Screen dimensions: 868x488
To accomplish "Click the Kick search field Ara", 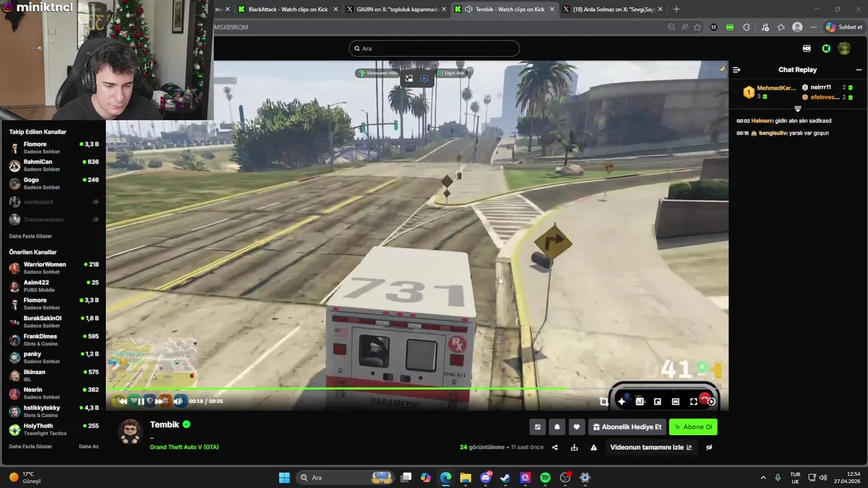I will [x=434, y=48].
